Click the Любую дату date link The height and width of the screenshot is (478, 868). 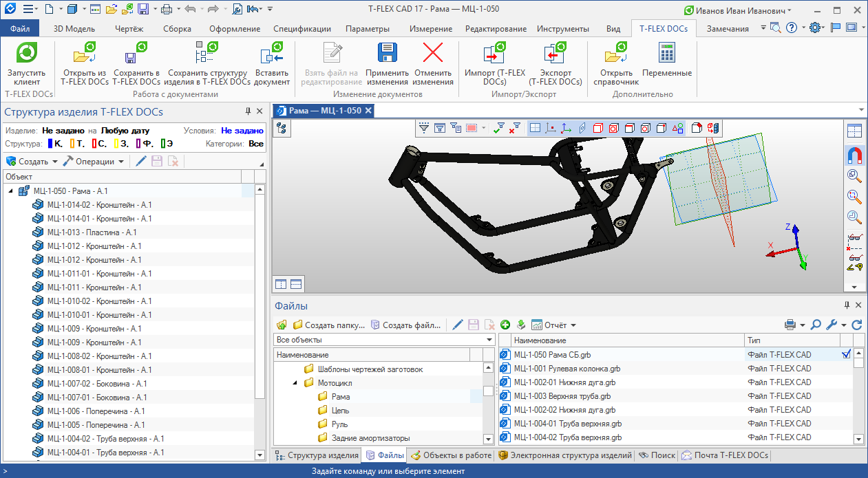pos(125,130)
